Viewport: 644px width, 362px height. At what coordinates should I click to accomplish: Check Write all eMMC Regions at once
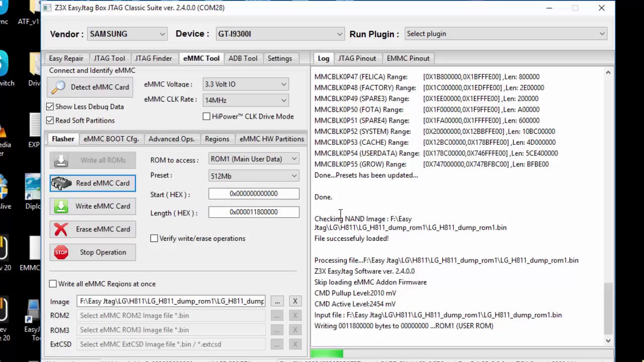53,284
